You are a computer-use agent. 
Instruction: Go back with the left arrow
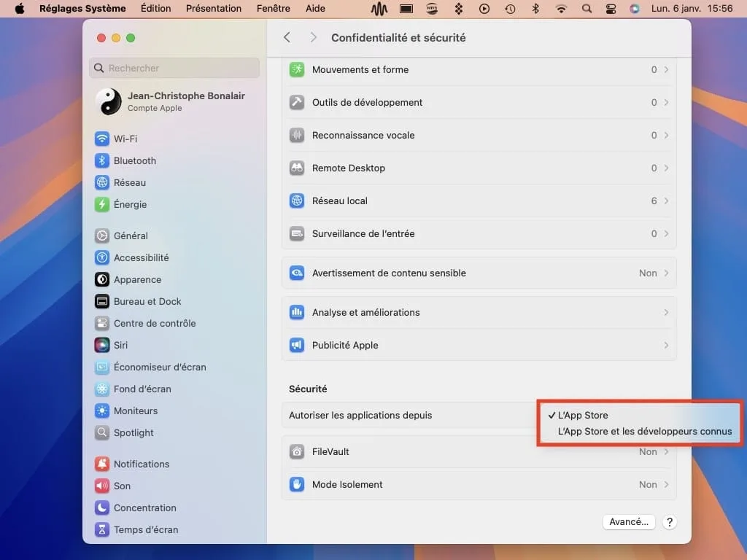pos(287,37)
